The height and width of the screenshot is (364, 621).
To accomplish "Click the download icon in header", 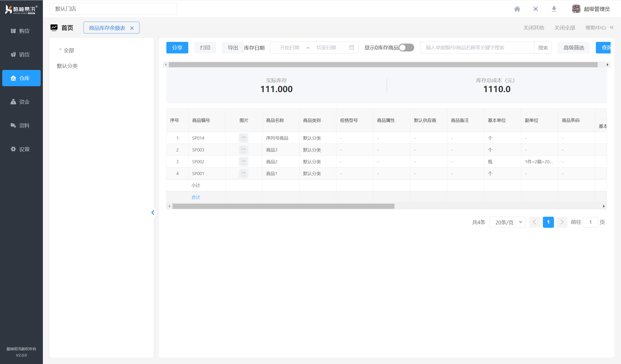I will (x=554, y=9).
